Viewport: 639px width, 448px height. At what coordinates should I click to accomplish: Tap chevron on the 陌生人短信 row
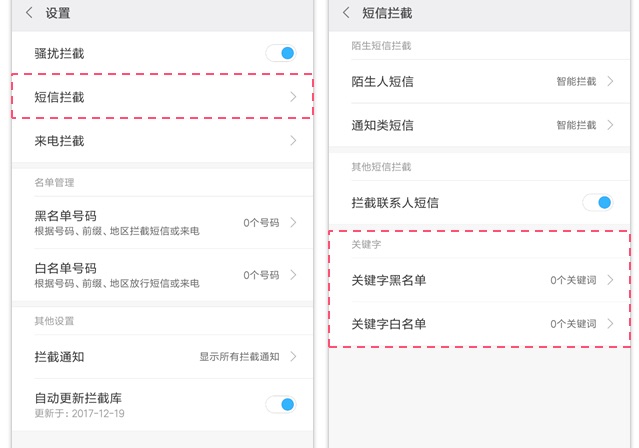[610, 82]
